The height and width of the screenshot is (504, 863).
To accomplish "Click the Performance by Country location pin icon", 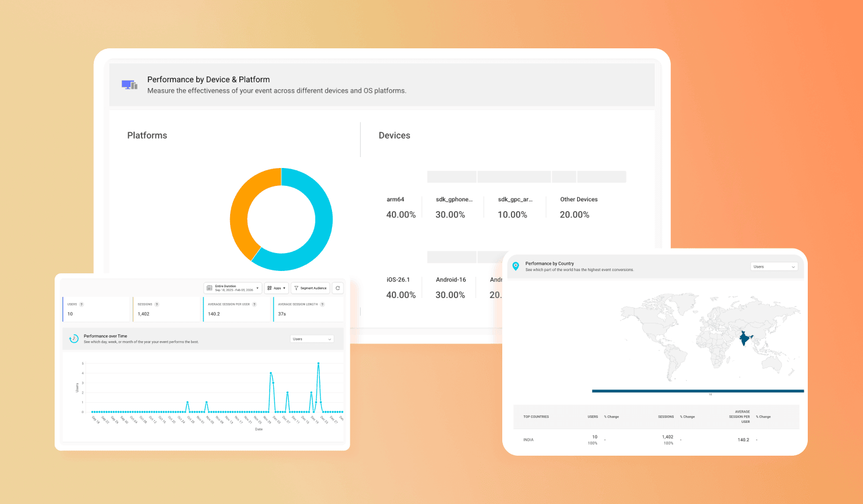I will [x=515, y=266].
